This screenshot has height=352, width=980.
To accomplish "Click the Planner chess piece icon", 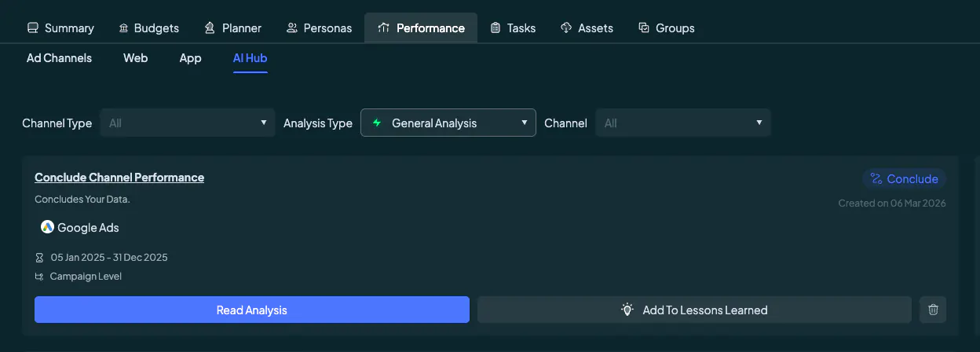I will pyautogui.click(x=210, y=27).
